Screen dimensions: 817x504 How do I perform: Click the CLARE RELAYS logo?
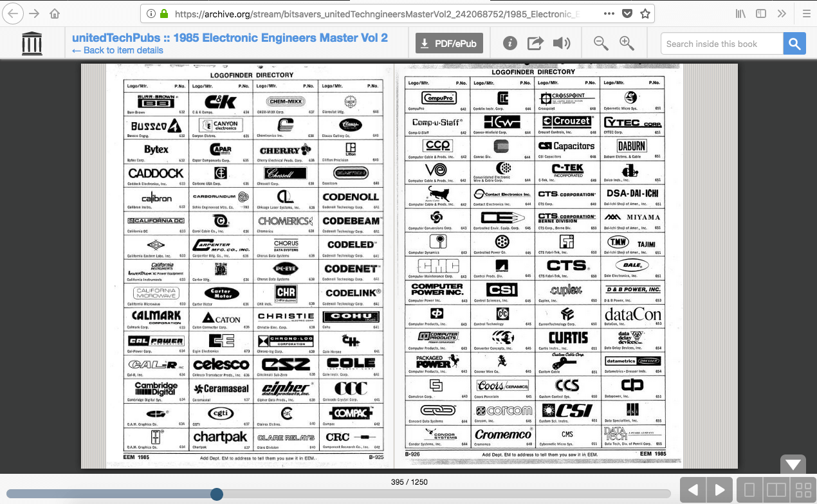pyautogui.click(x=286, y=439)
